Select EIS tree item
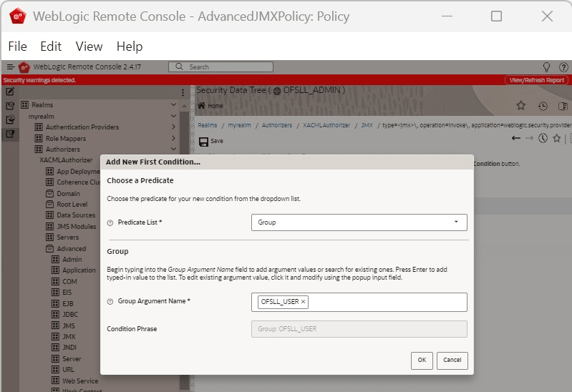572x392 pixels. tap(67, 292)
